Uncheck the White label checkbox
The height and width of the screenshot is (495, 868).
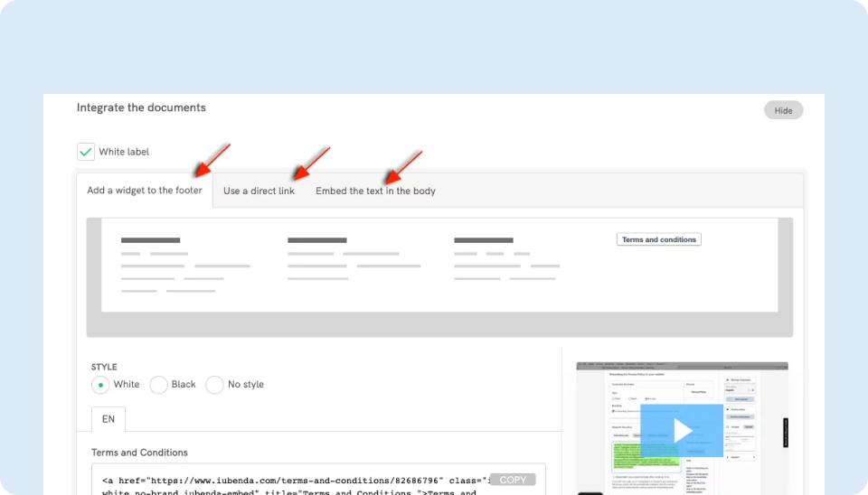[x=86, y=152]
